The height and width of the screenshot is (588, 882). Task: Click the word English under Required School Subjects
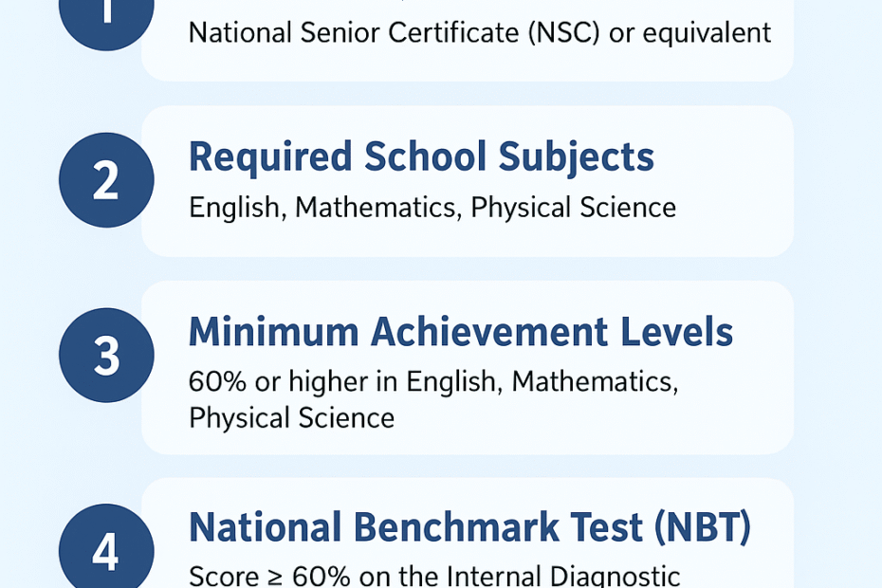[235, 208]
